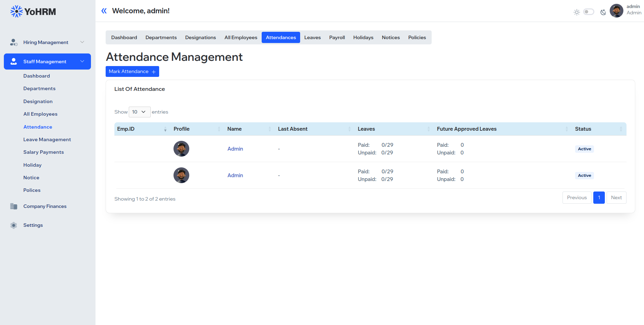Toggle the dark mode switch

point(589,12)
